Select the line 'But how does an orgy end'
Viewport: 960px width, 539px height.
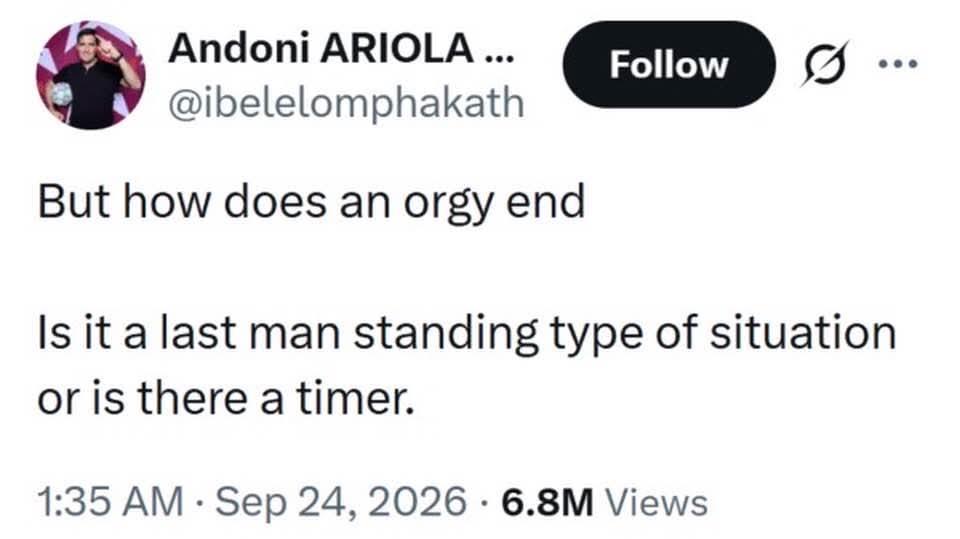[x=311, y=203]
